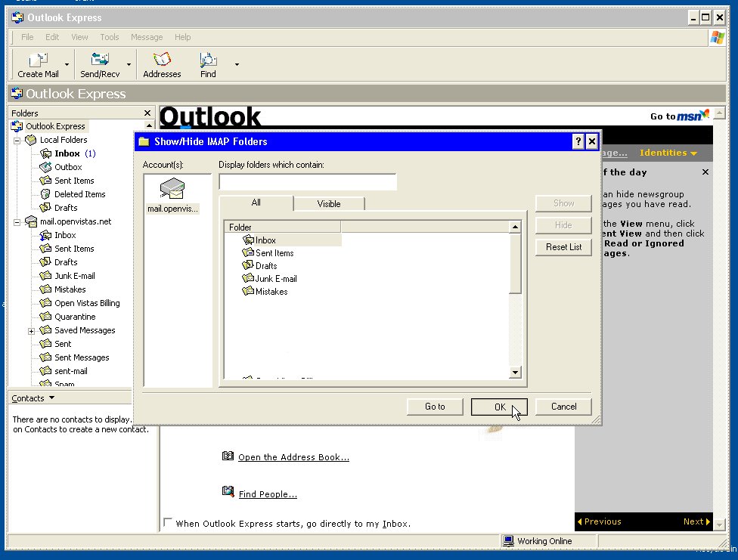Switch to the All tab
Screen dimensions: 738x560
click(256, 203)
